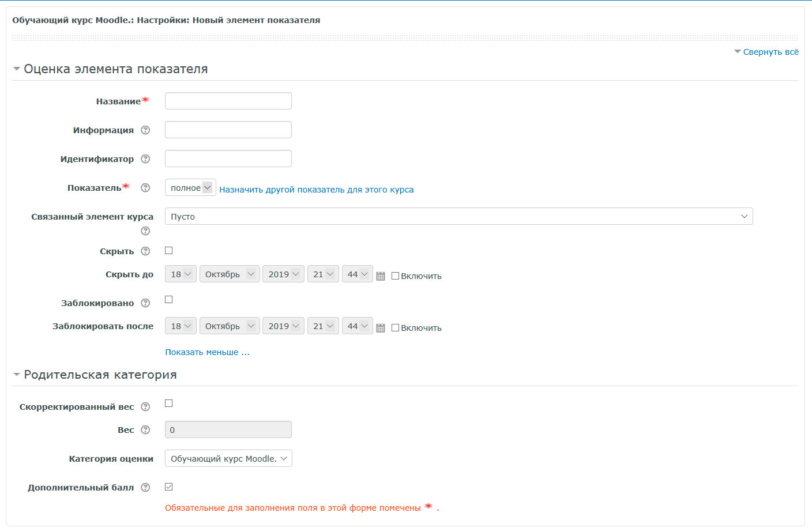Click help icon next to Информация
This screenshot has height=532, width=812.
[145, 130]
